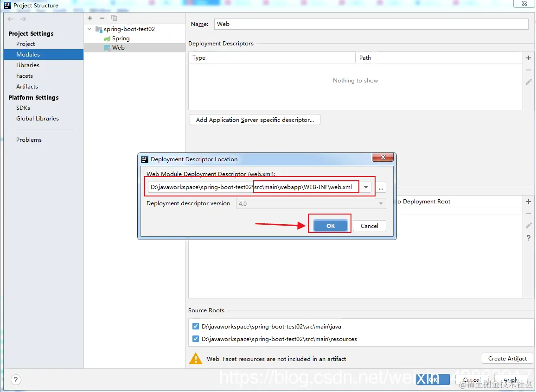Open help for web resource directories
This screenshot has height=392, width=536.
pos(529,238)
